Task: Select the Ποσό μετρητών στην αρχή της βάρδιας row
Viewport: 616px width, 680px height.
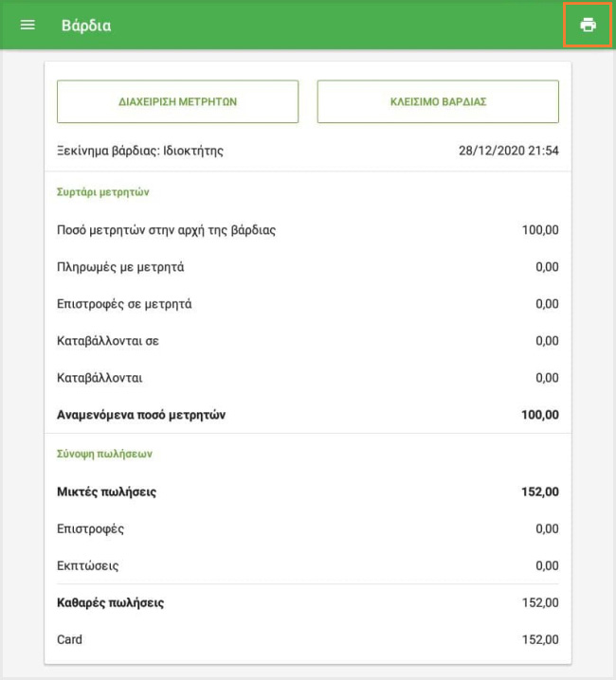Action: pos(167,230)
